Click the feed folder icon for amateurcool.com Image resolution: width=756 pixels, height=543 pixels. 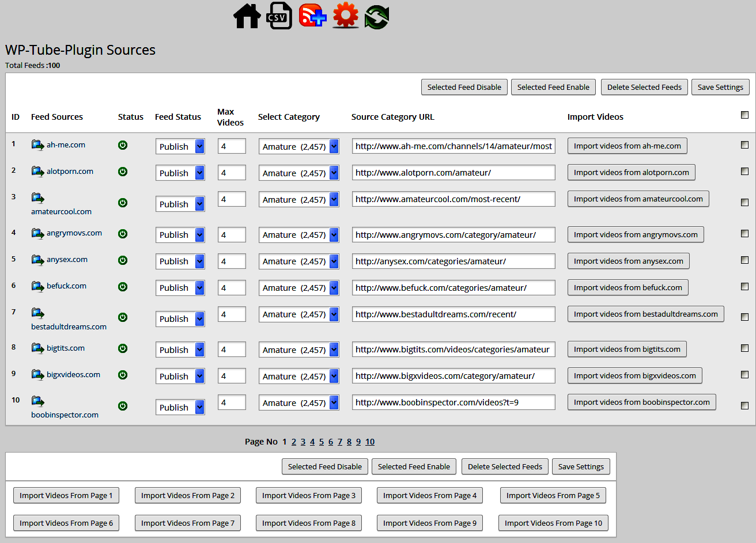coord(38,198)
